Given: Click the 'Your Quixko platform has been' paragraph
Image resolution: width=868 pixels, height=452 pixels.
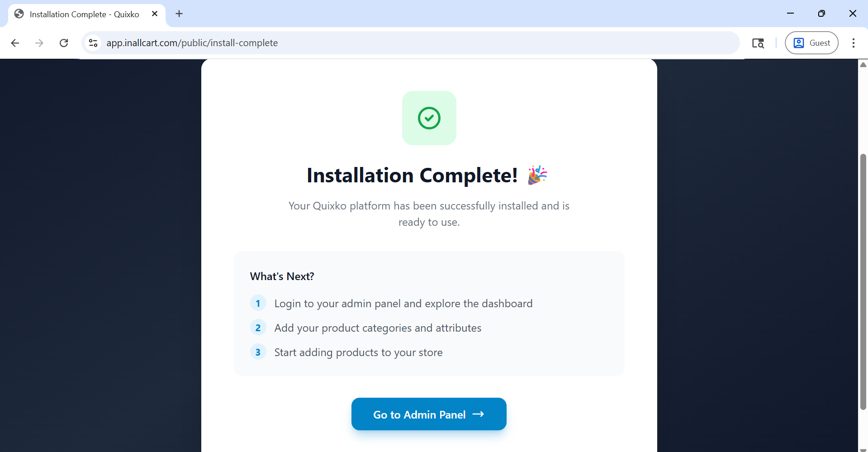Looking at the screenshot, I should tap(429, 214).
